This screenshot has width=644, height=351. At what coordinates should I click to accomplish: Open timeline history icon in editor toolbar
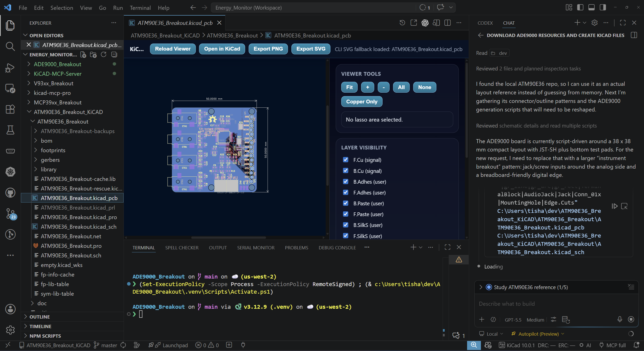click(402, 23)
